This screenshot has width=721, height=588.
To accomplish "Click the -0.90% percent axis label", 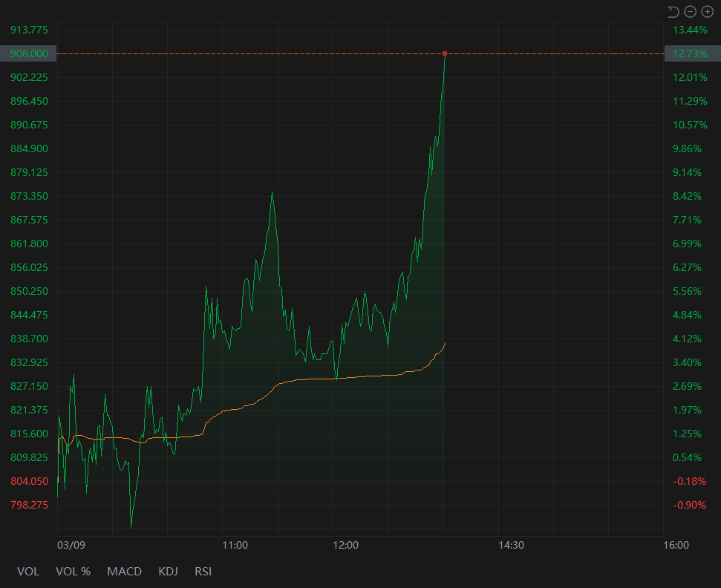I will [x=689, y=506].
